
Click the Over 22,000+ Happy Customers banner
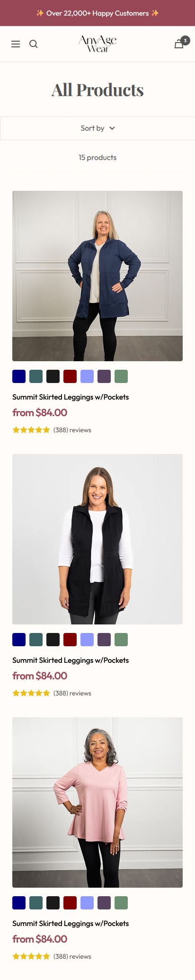pos(97,13)
